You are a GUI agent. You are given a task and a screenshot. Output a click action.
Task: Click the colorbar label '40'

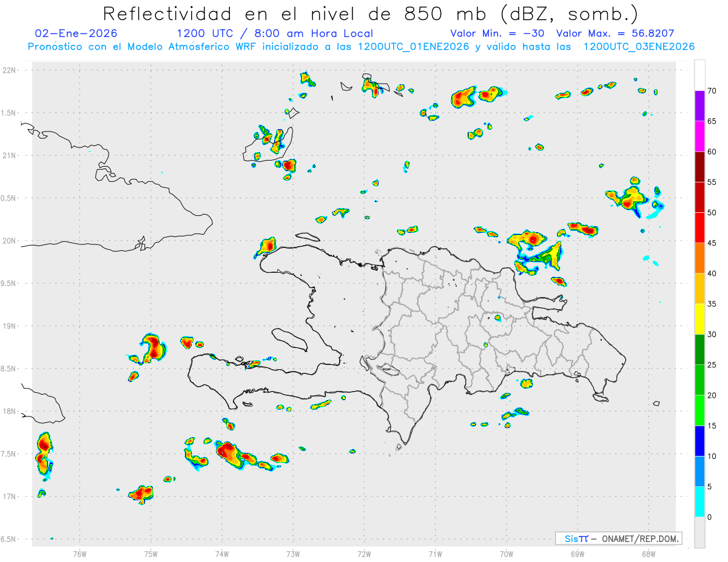click(712, 273)
